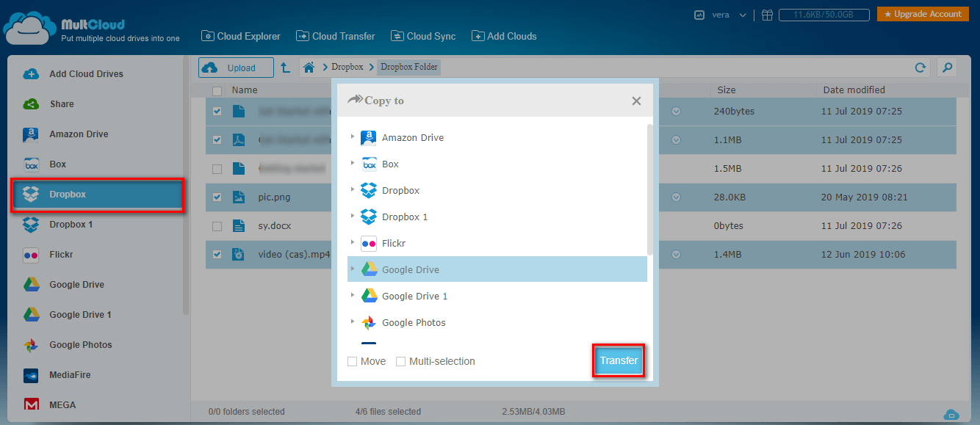Image resolution: width=980 pixels, height=425 pixels.
Task: Close the Copy to dialog
Action: (636, 101)
